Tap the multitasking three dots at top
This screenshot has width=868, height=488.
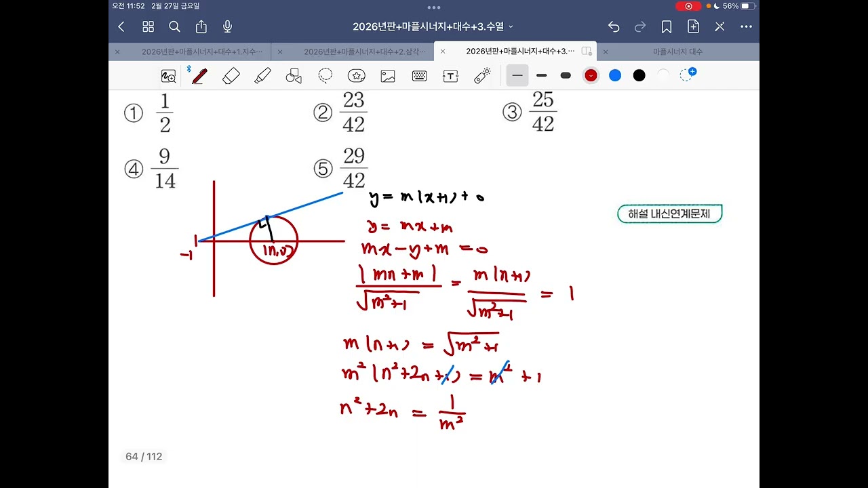434,7
